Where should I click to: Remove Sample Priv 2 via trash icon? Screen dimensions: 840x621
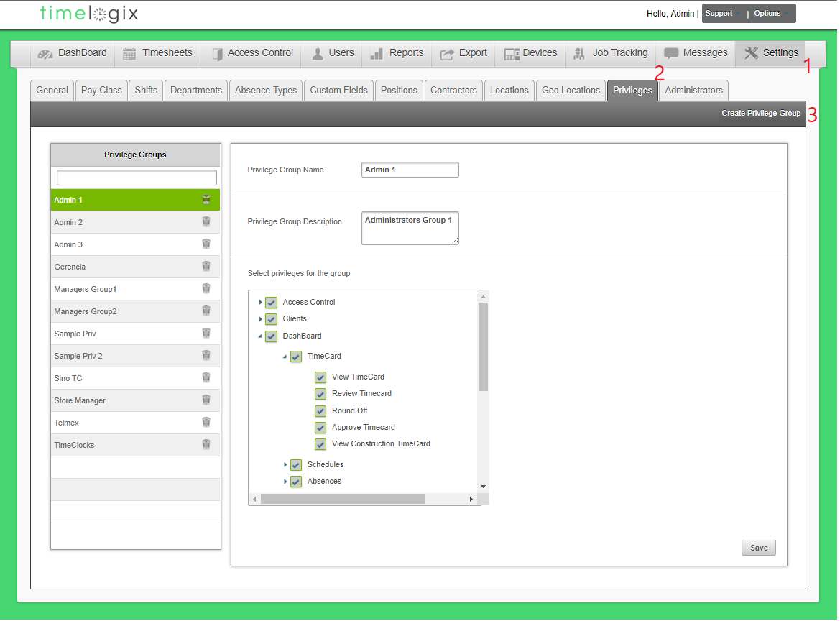pyautogui.click(x=206, y=355)
